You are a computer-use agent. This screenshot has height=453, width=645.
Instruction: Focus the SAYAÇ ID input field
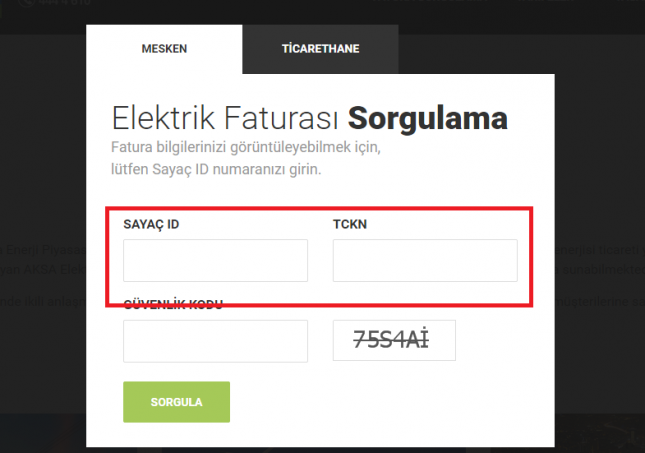coord(215,260)
